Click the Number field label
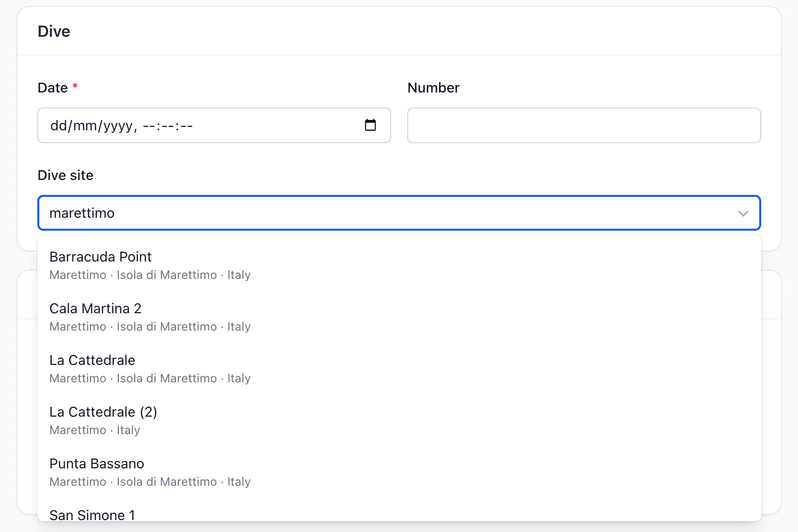 click(x=434, y=88)
